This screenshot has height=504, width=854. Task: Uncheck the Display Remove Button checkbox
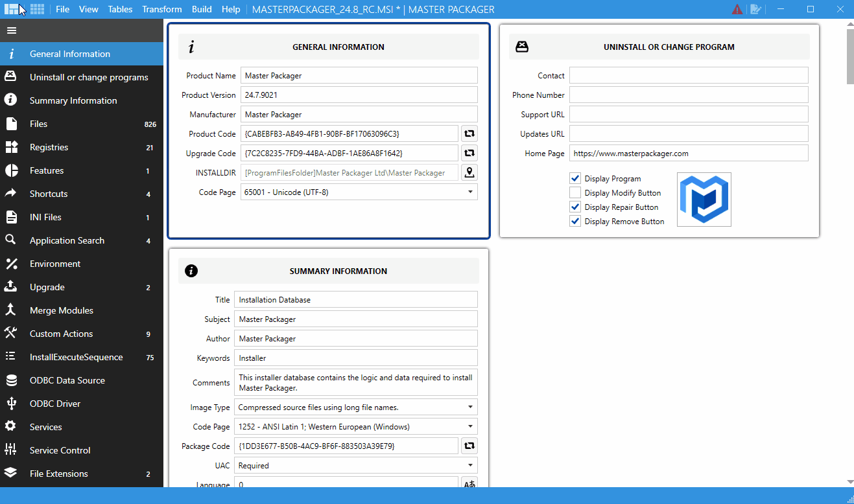pos(575,221)
